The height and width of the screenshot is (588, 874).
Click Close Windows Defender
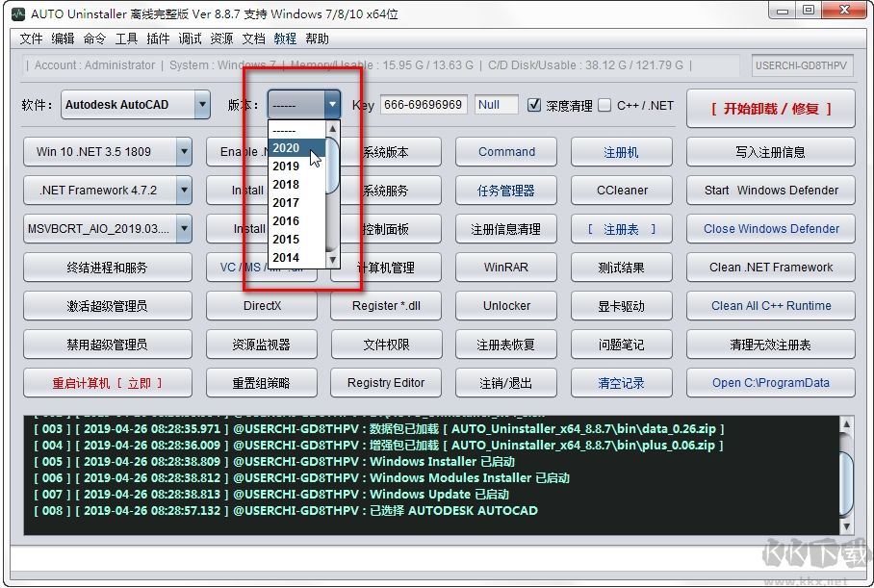[769, 228]
